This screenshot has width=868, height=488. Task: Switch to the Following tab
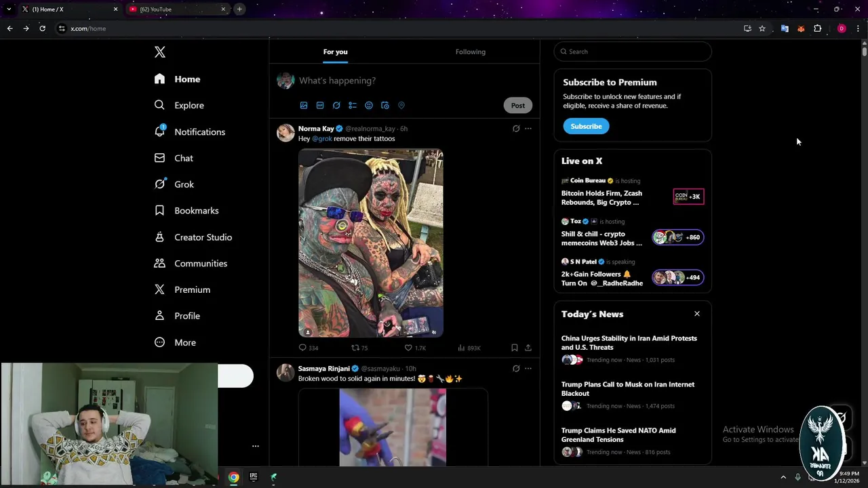point(471,52)
